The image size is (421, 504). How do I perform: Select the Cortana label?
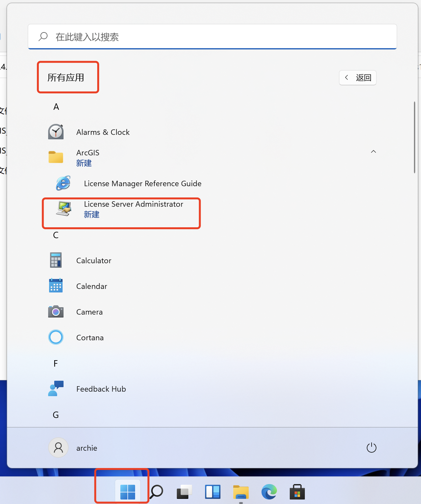(x=90, y=337)
